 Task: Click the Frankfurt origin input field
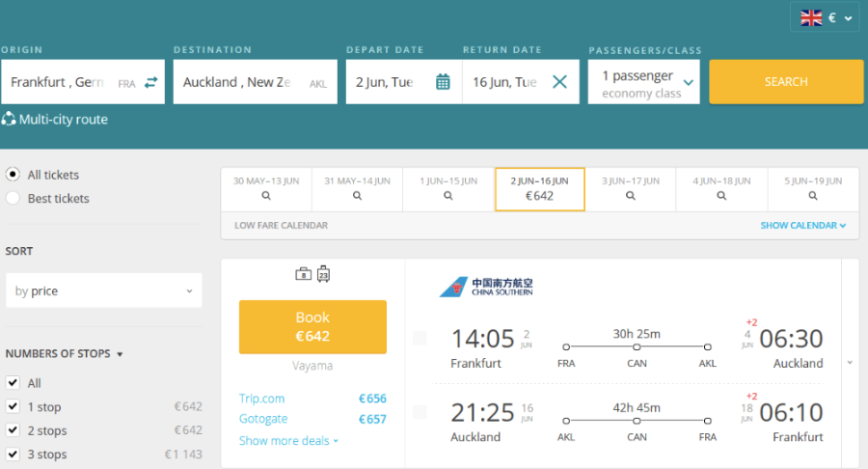[83, 82]
